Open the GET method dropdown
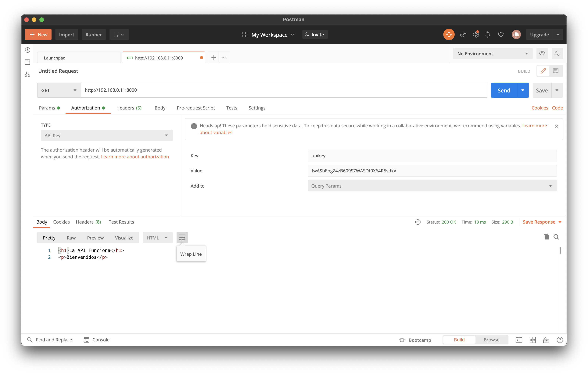The image size is (588, 374). (59, 90)
